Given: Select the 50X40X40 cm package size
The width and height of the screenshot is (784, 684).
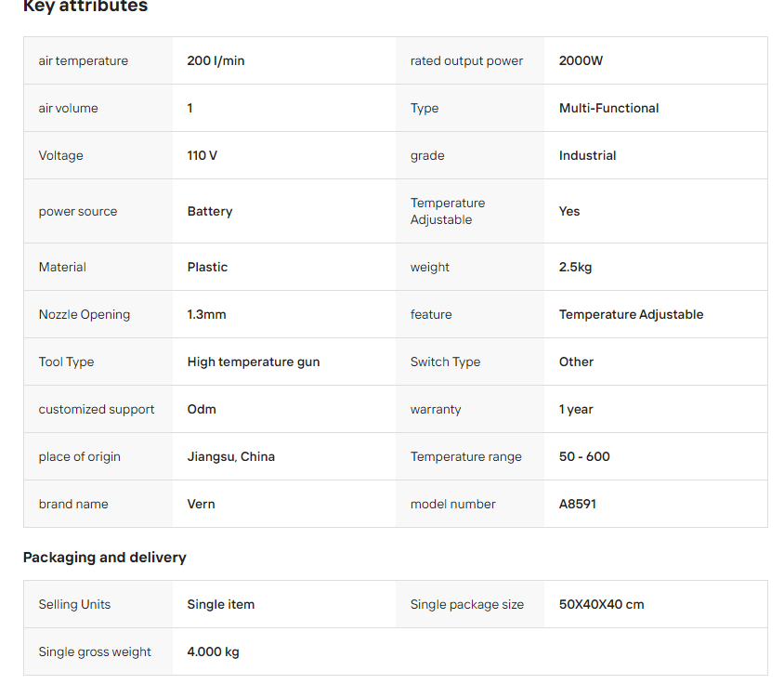Looking at the screenshot, I should [x=601, y=604].
